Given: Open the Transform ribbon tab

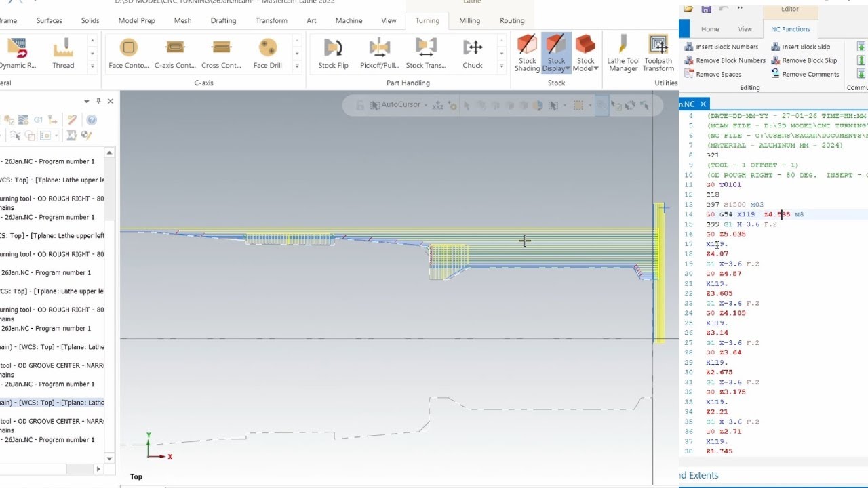Looking at the screenshot, I should click(271, 20).
